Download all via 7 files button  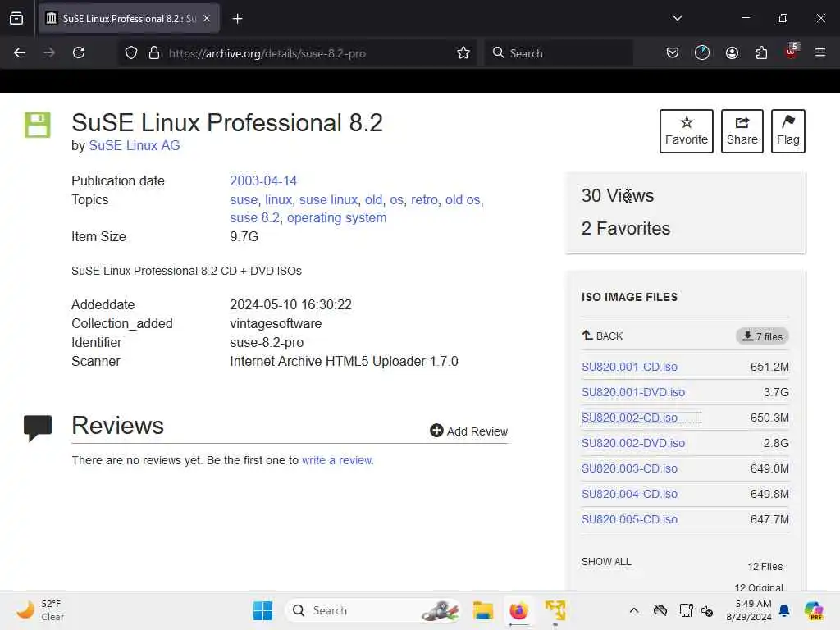click(x=762, y=336)
